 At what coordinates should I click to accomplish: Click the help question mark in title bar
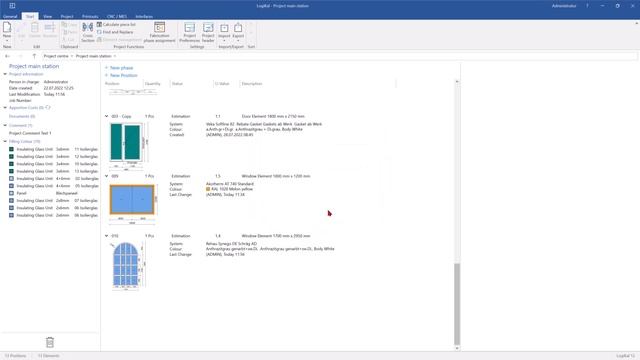click(587, 6)
